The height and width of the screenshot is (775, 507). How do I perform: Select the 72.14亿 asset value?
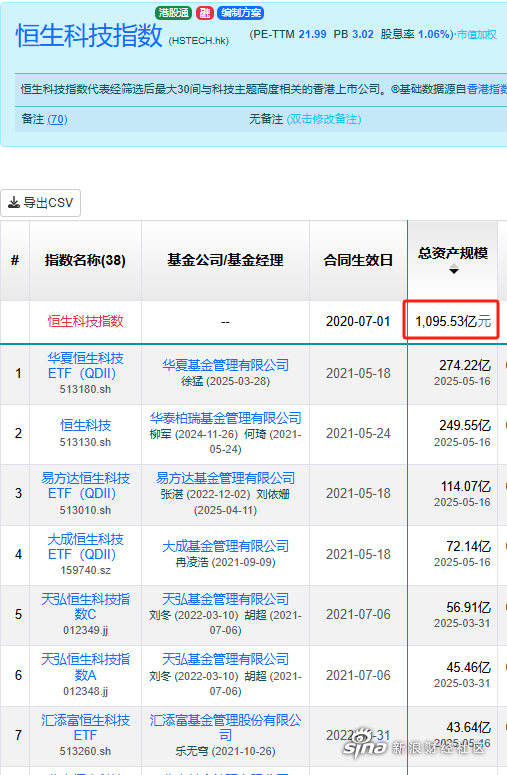(x=468, y=547)
